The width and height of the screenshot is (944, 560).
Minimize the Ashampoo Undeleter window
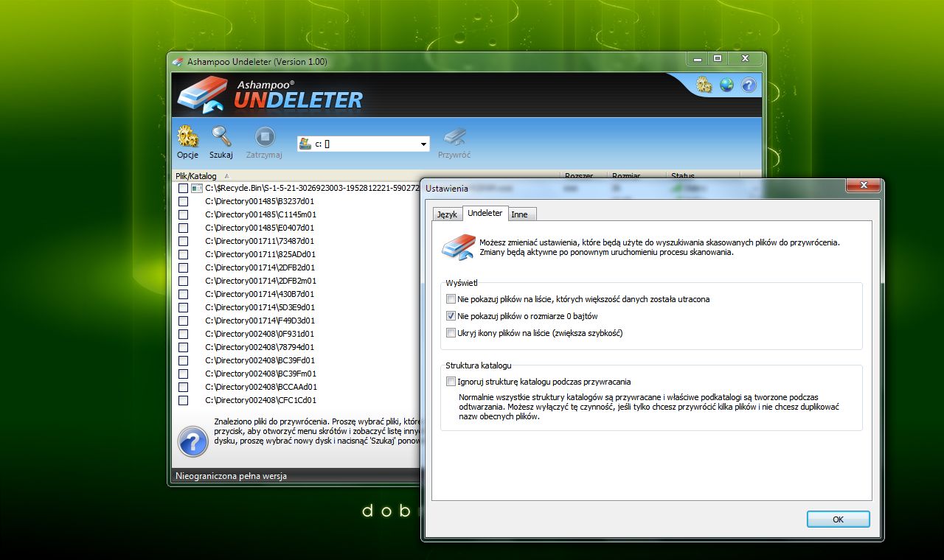point(698,58)
